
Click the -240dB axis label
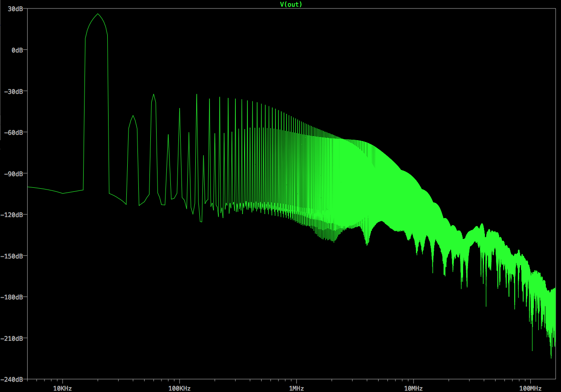(12, 380)
